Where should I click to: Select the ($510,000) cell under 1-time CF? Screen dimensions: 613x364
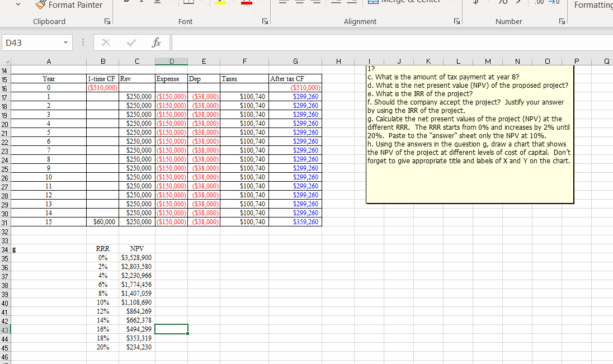click(x=103, y=88)
